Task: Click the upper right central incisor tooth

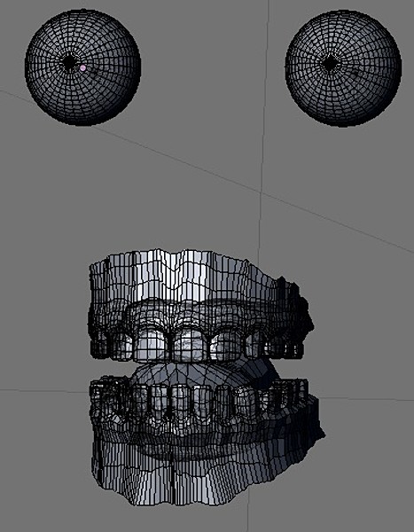Action: (189, 344)
